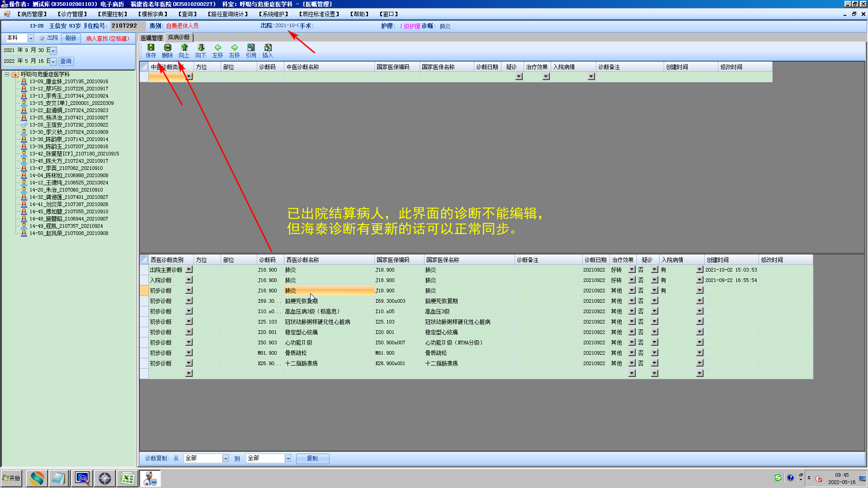Click the 引用 (Quote) toolbar icon
The image size is (868, 488).
[251, 48]
